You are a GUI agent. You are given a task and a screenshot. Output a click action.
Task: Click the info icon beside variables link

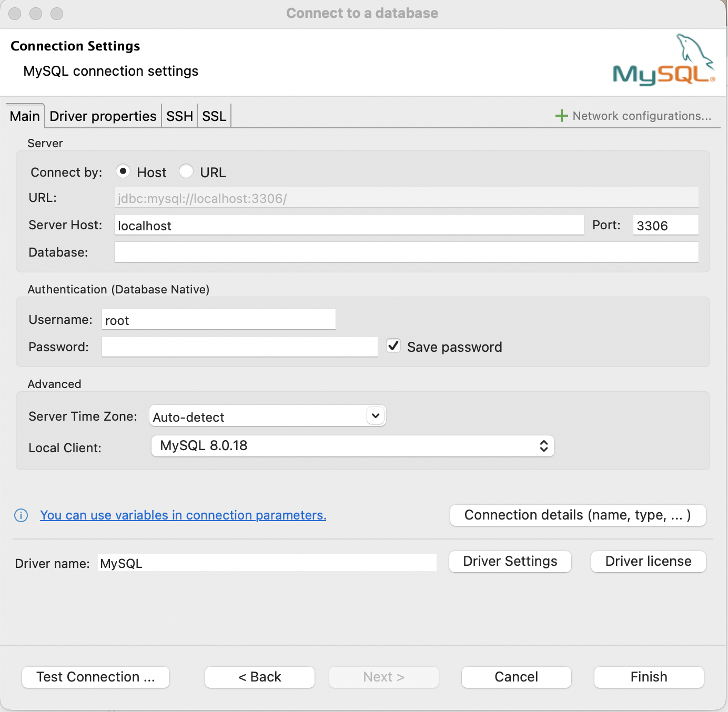pyautogui.click(x=21, y=515)
